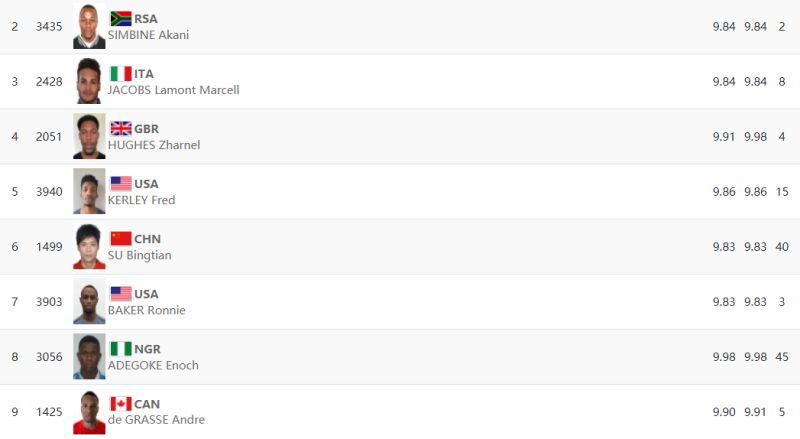The width and height of the screenshot is (800, 439).
Task: Click the Italy flag icon
Action: [x=120, y=74]
